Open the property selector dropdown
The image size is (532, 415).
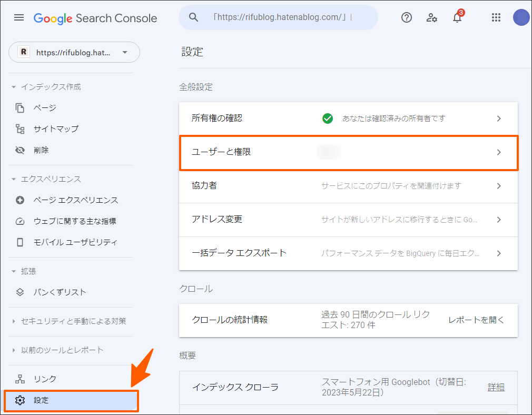74,52
